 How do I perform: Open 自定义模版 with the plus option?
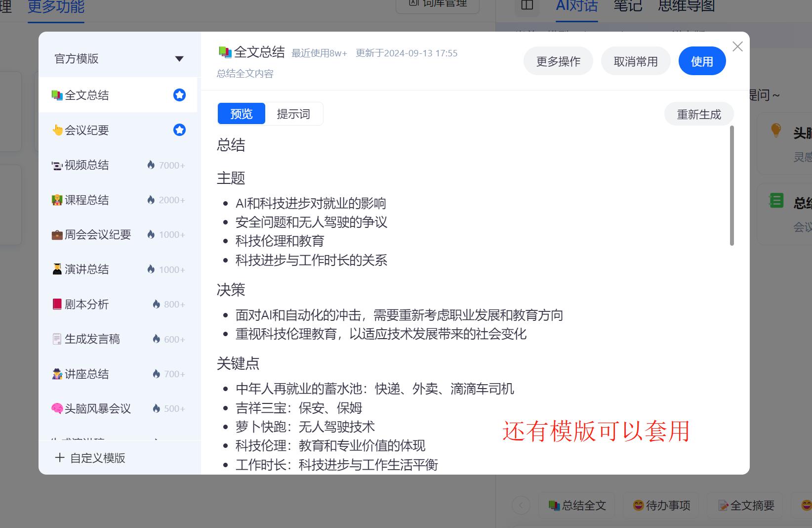pyautogui.click(x=89, y=457)
